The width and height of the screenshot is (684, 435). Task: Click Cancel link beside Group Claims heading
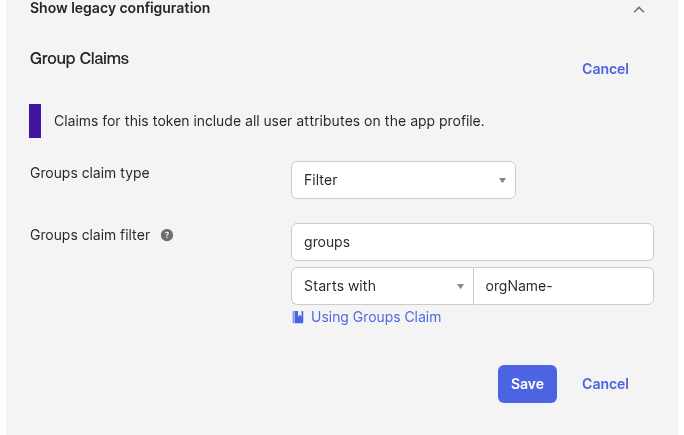coord(605,69)
